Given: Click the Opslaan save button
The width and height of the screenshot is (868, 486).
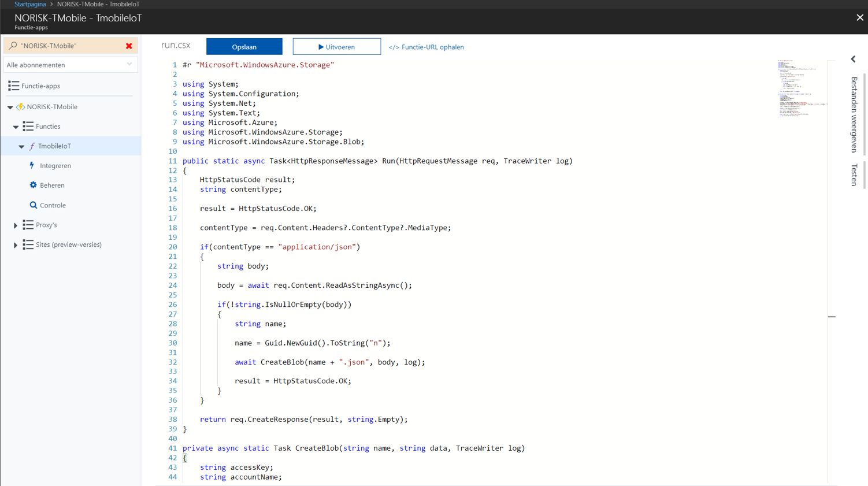Looking at the screenshot, I should tap(244, 47).
